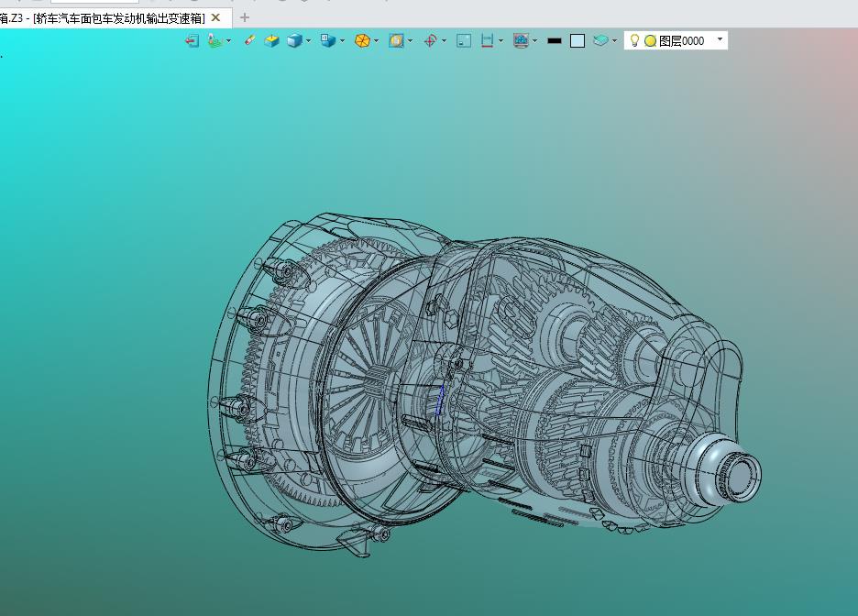Click the green sketch tool icon
858x616 pixels.
(x=214, y=40)
